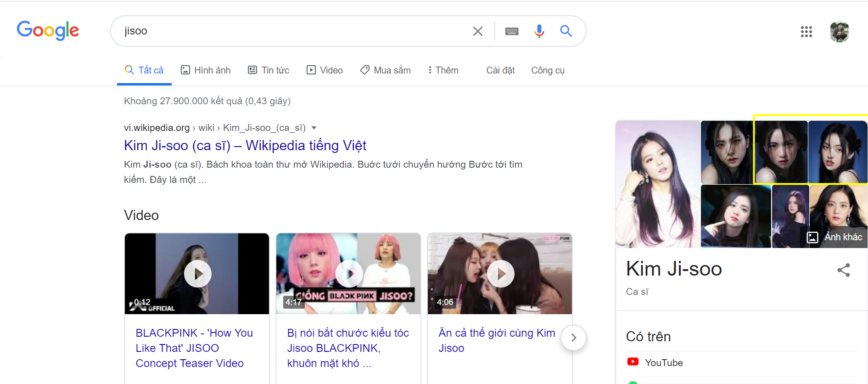This screenshot has height=384, width=868.
Task: Click the YouTube logo icon
Action: point(633,362)
